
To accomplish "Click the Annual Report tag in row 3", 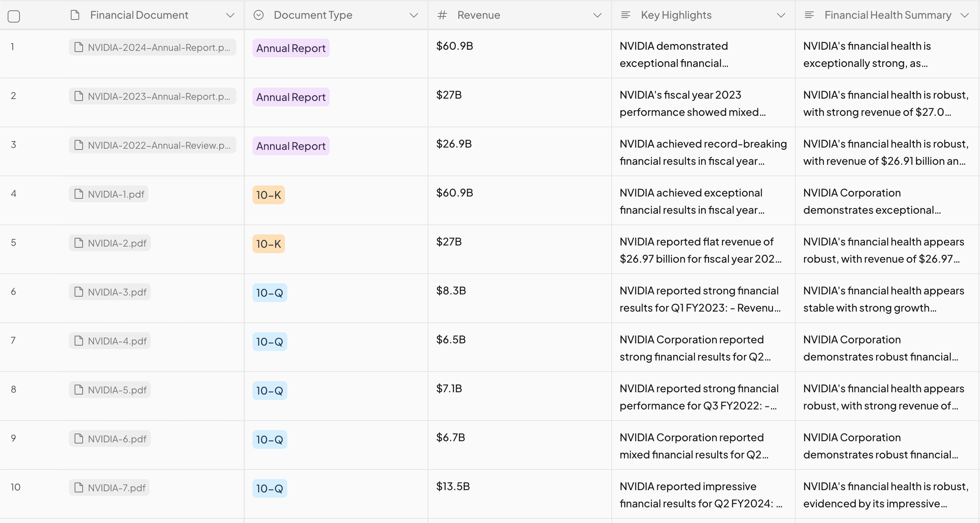I will coord(291,146).
